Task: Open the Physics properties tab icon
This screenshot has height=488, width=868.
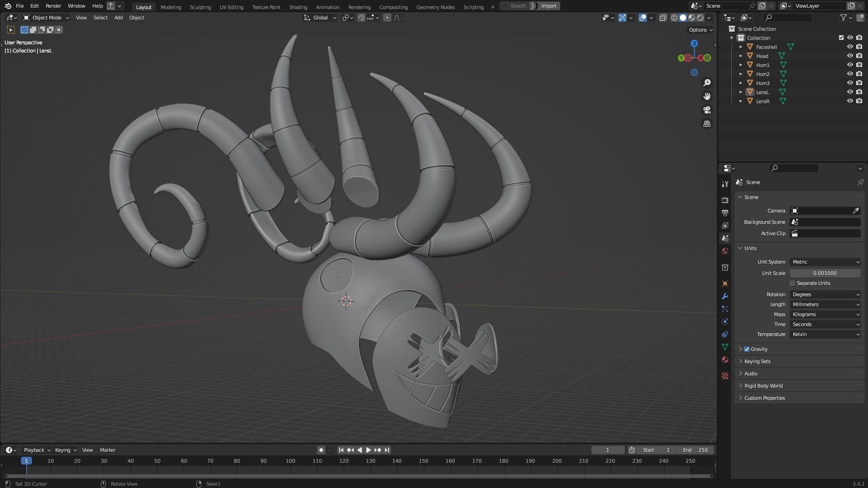Action: [725, 322]
